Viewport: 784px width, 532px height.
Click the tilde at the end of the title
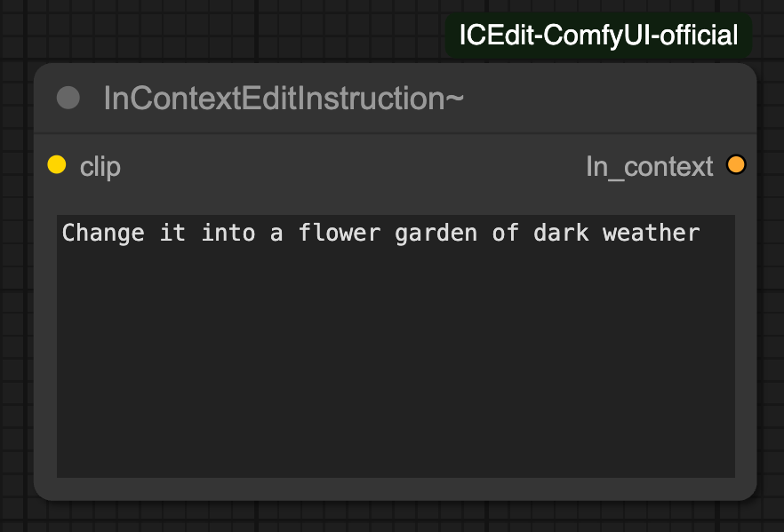pyautogui.click(x=454, y=99)
